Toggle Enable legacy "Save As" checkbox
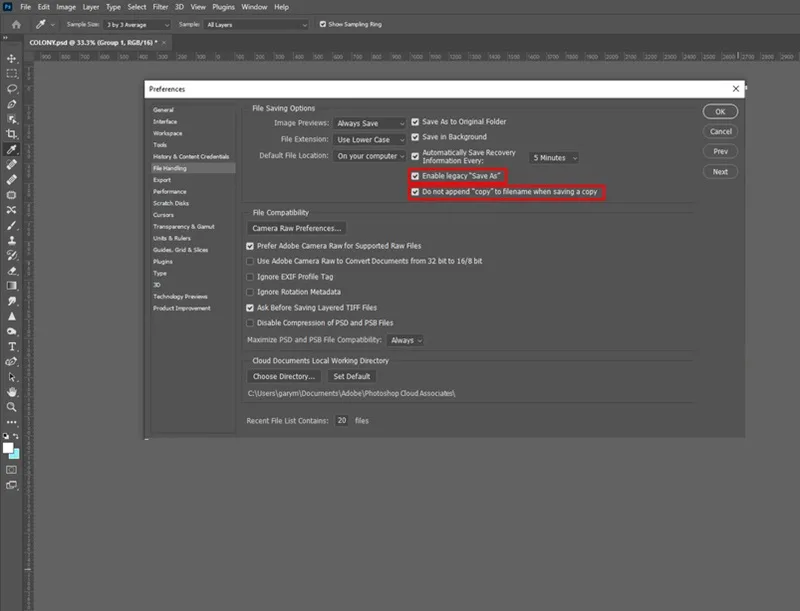800x611 pixels. click(x=415, y=176)
